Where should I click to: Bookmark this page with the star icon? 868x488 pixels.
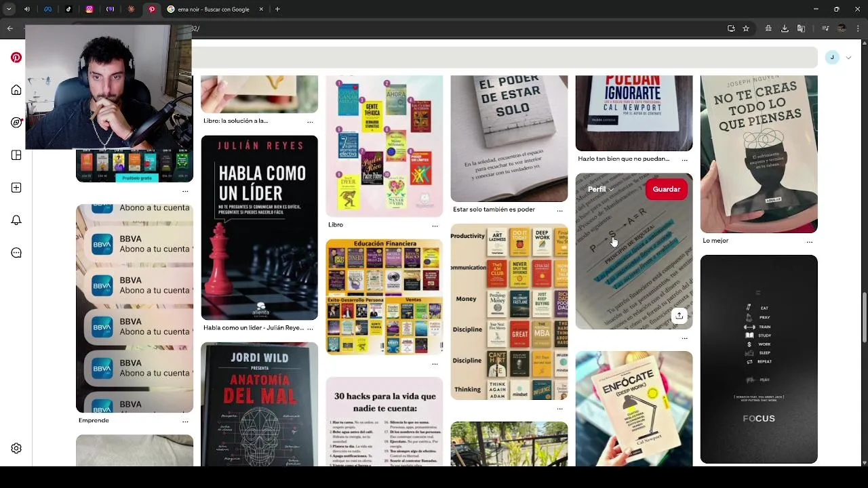pos(746,28)
